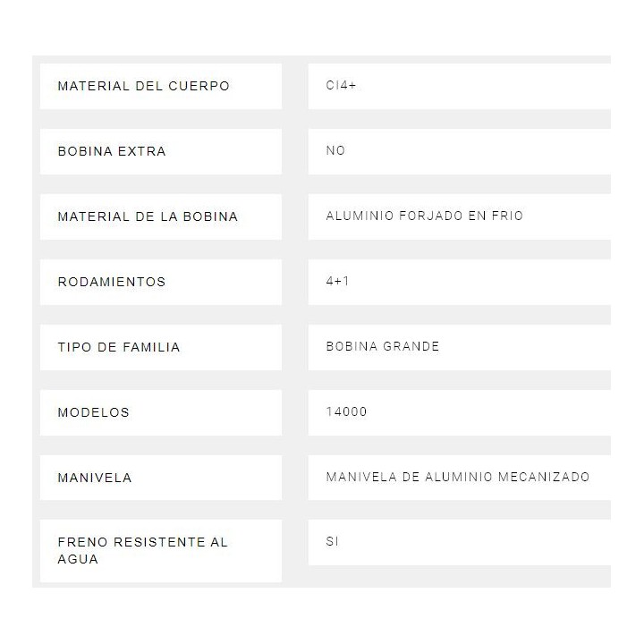Screen dimensions: 644x644
Task: Click the gray left edge of the table
Action: click(x=36, y=322)
